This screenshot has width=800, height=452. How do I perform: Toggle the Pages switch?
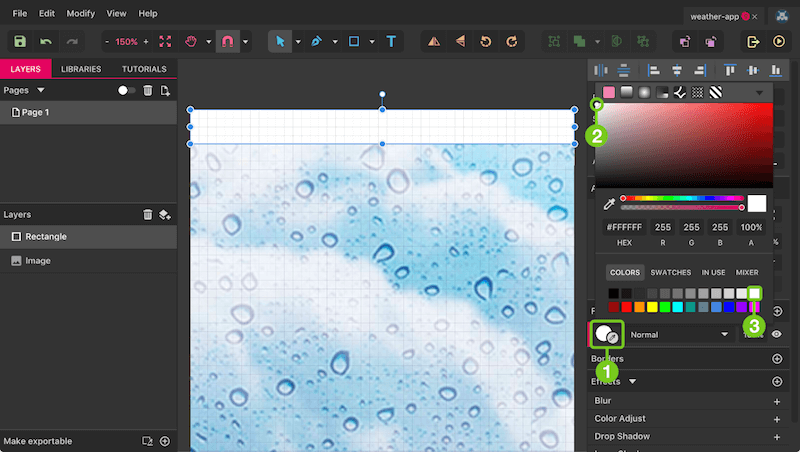(x=126, y=90)
